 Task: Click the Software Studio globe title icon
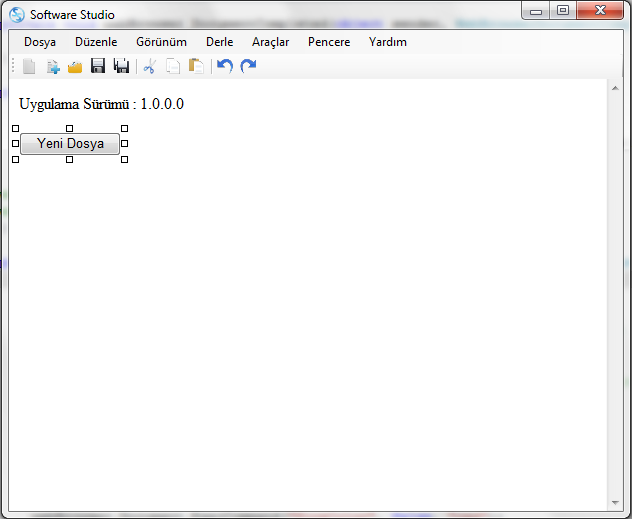tap(17, 15)
